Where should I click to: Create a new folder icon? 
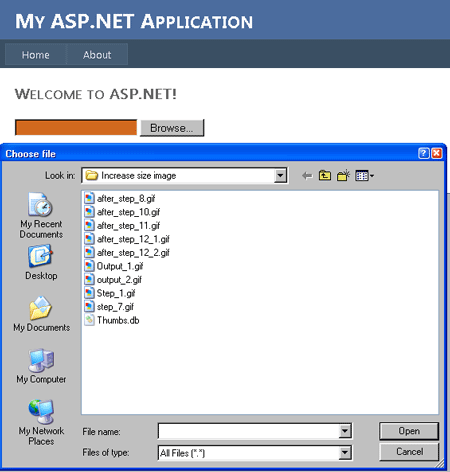click(x=343, y=175)
